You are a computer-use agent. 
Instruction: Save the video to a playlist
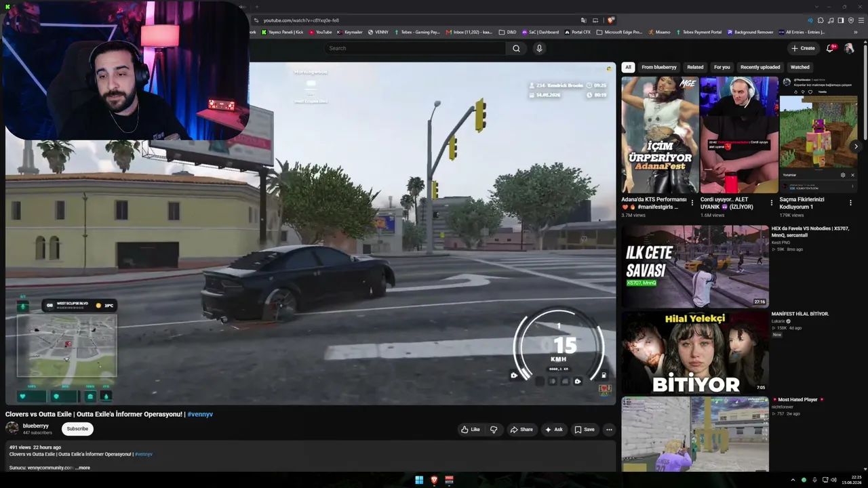[585, 430]
